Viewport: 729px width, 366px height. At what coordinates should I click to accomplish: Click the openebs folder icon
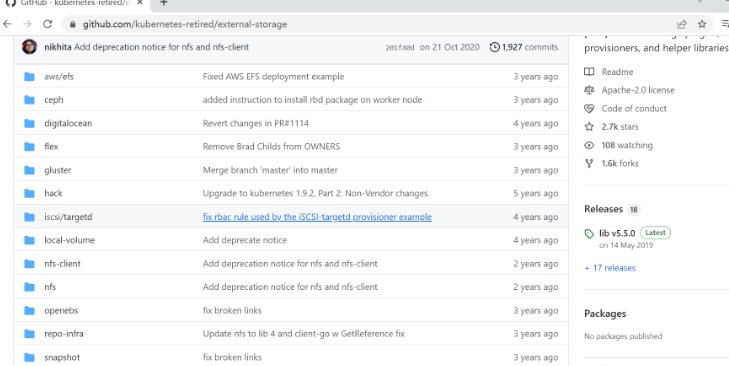(x=29, y=310)
